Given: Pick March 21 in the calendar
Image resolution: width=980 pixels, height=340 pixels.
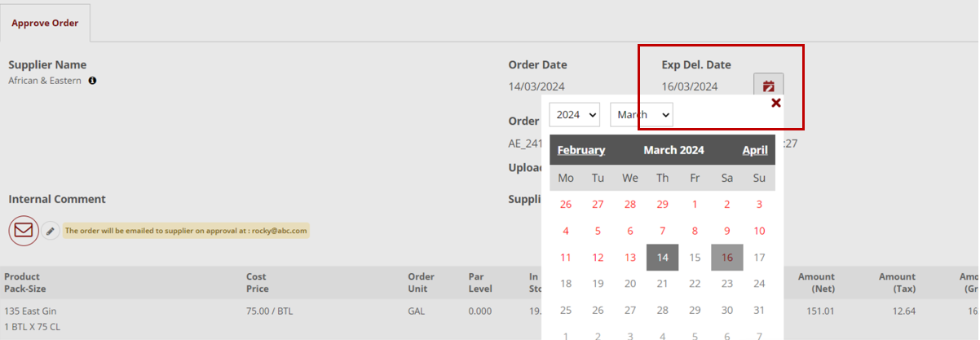Looking at the screenshot, I should (662, 284).
